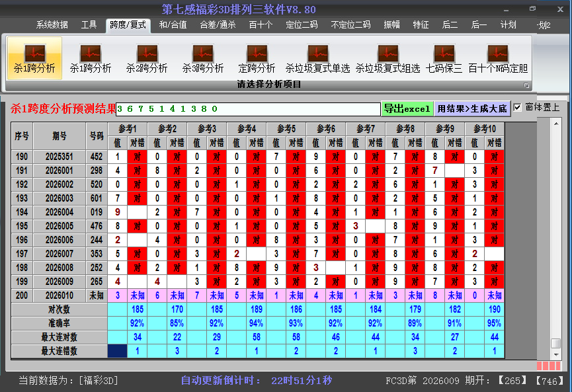Switch to the 和/合值 tab
Viewport: 572px width, 392px height.
click(x=173, y=25)
